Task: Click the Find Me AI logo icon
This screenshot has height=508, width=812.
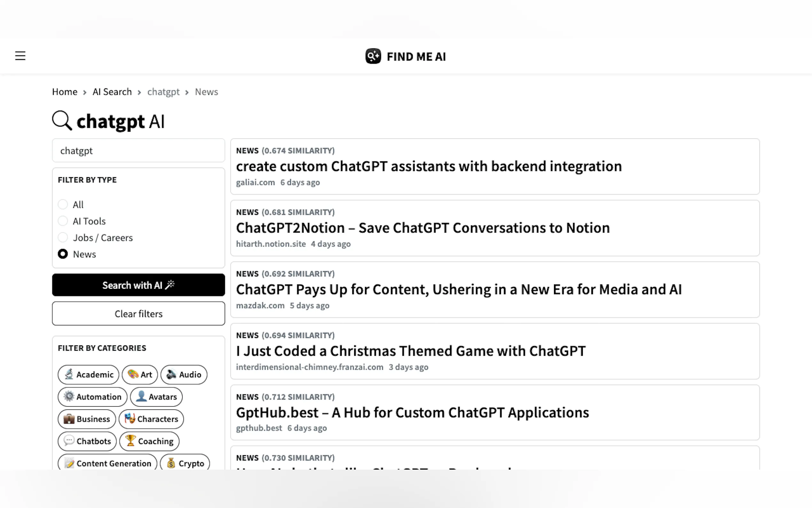Action: (373, 56)
